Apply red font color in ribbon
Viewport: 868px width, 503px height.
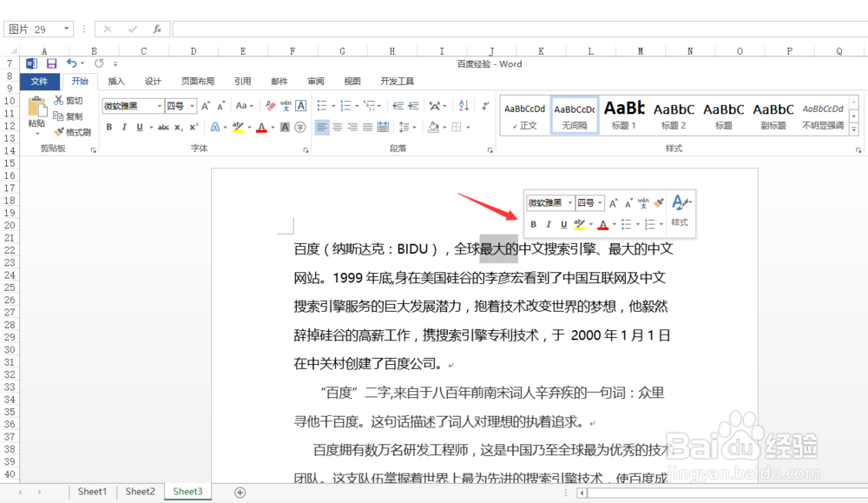pyautogui.click(x=262, y=128)
